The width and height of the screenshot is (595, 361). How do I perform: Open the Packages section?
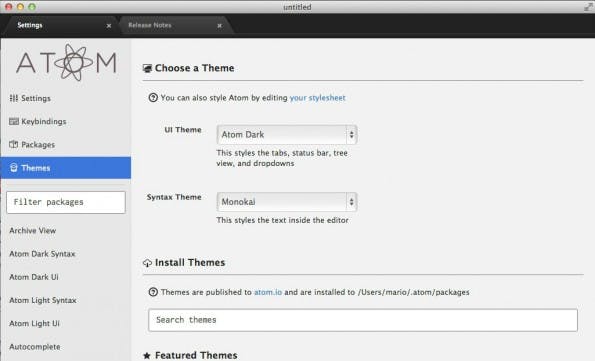pyautogui.click(x=66, y=145)
